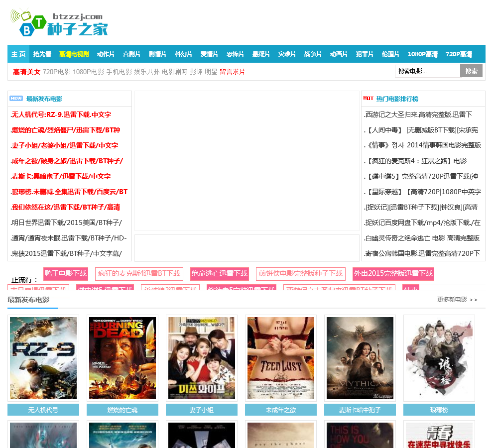Open 【人间中毒】 ranking entry
The height and width of the screenshot is (448, 493).
[x=421, y=130]
